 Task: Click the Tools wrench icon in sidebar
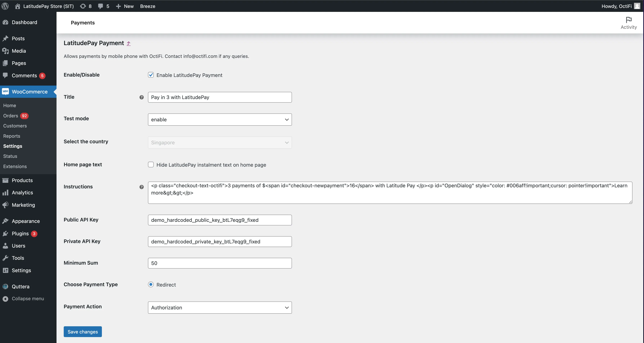click(x=6, y=258)
